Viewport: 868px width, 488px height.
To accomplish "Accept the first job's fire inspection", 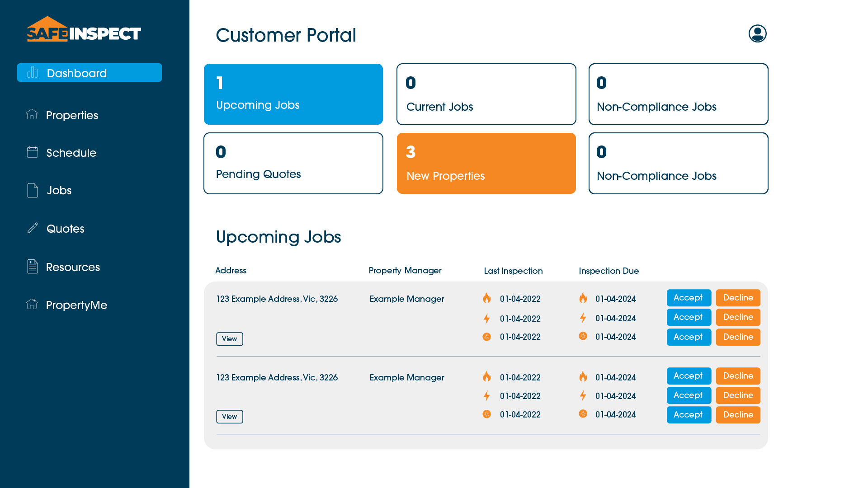I will click(x=689, y=298).
